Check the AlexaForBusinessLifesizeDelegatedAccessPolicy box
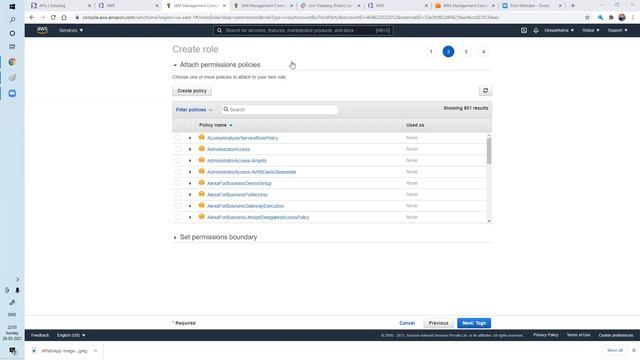 178,217
